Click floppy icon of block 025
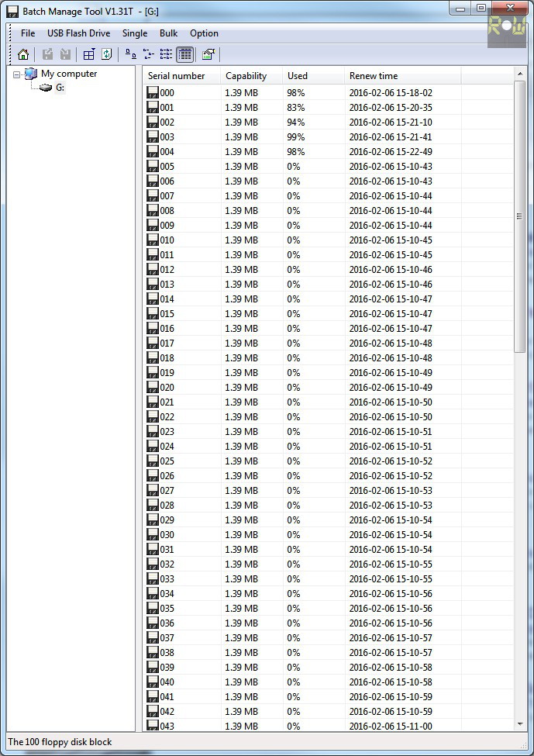Screen dimensions: 534x756 153,461
